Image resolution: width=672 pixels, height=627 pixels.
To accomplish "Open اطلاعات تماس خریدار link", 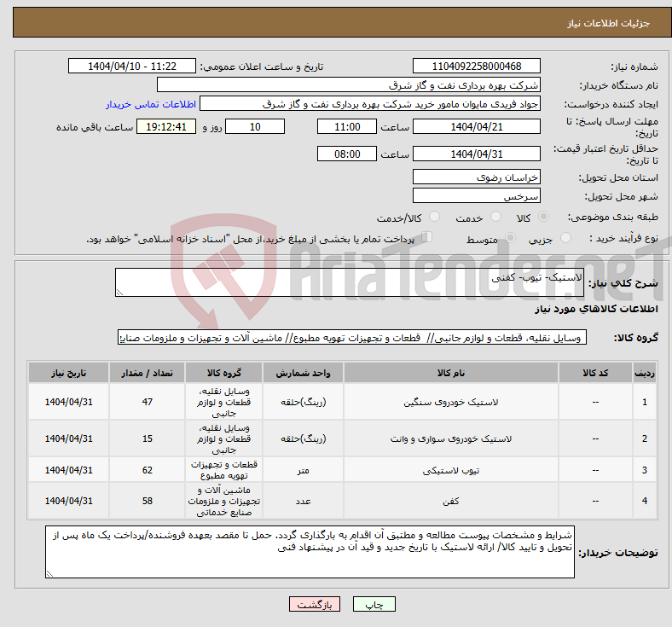I will (x=151, y=104).
